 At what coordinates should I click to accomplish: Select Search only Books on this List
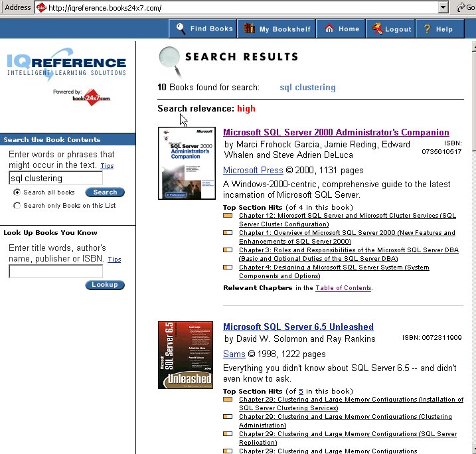tap(17, 206)
